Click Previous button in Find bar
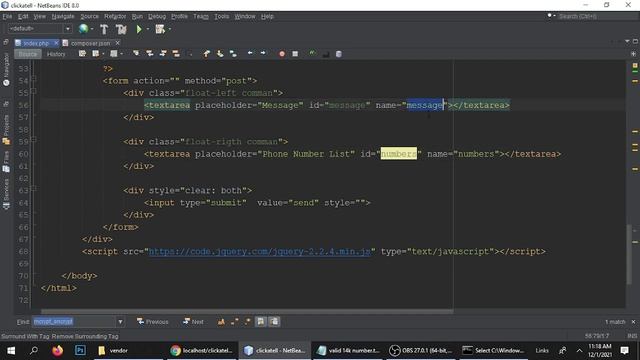The width and height of the screenshot is (640, 360). click(x=153, y=322)
